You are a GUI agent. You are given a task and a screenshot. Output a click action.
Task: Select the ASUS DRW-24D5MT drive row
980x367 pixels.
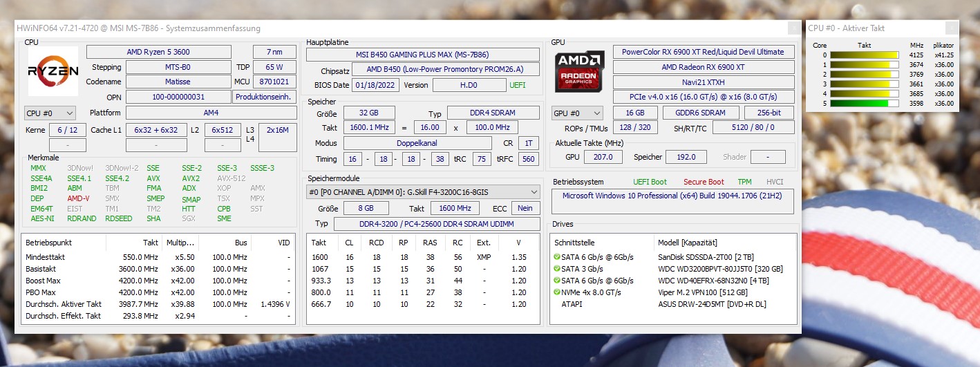click(x=672, y=304)
